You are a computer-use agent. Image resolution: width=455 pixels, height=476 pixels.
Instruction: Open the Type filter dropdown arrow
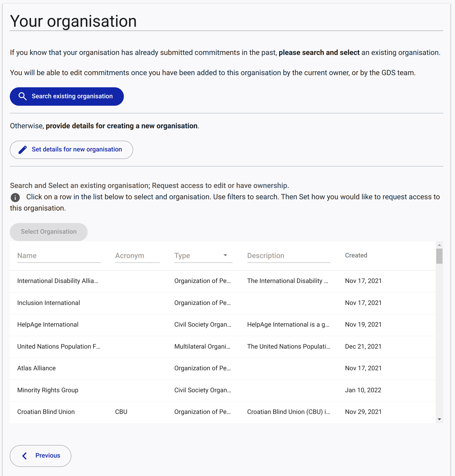point(225,255)
